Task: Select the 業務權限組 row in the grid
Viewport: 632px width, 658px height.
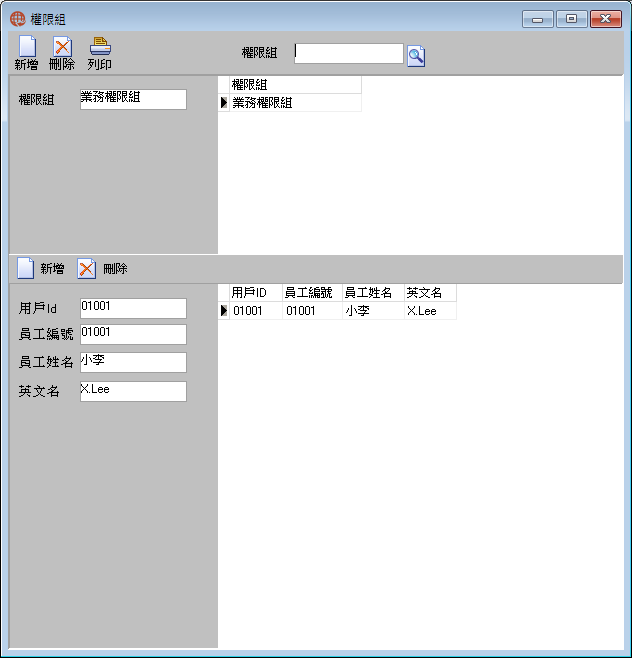Action: [x=295, y=103]
